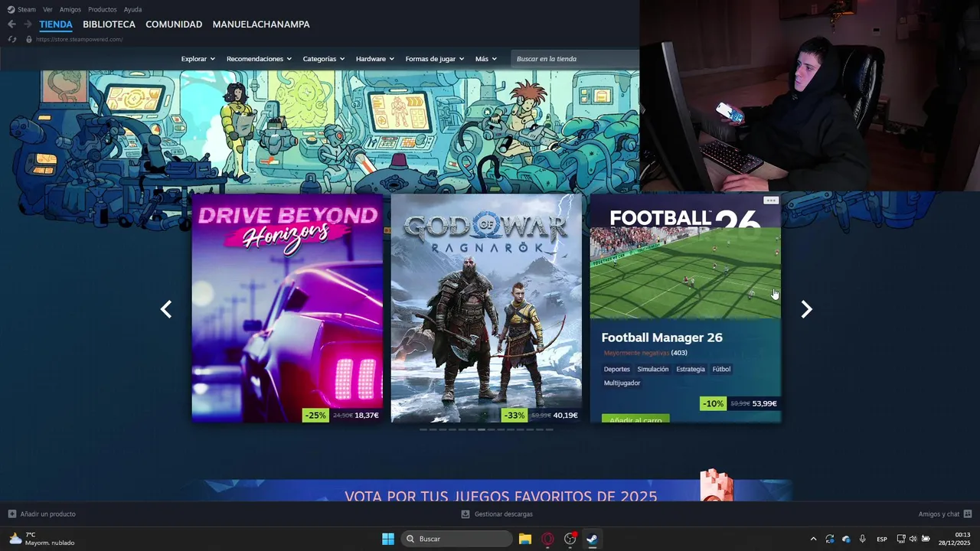
Task: Expand the Explorar dropdown
Action: tap(198, 59)
